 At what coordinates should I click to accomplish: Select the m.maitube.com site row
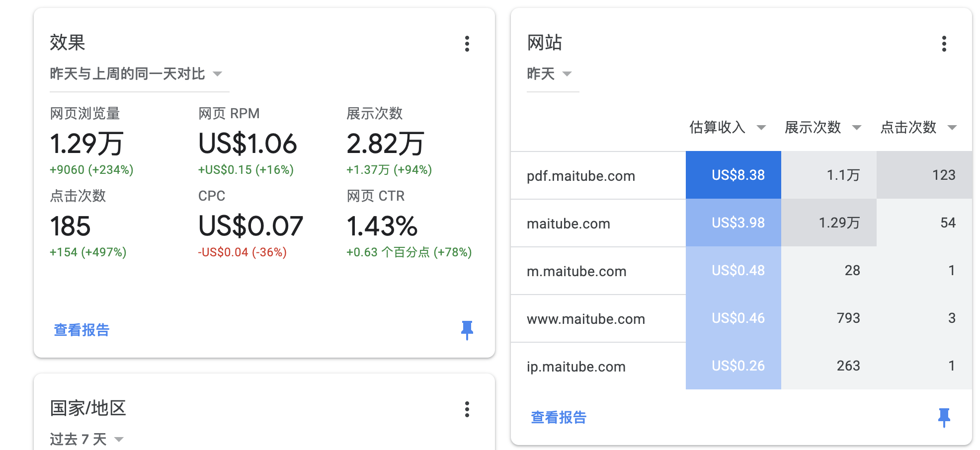[x=741, y=271]
